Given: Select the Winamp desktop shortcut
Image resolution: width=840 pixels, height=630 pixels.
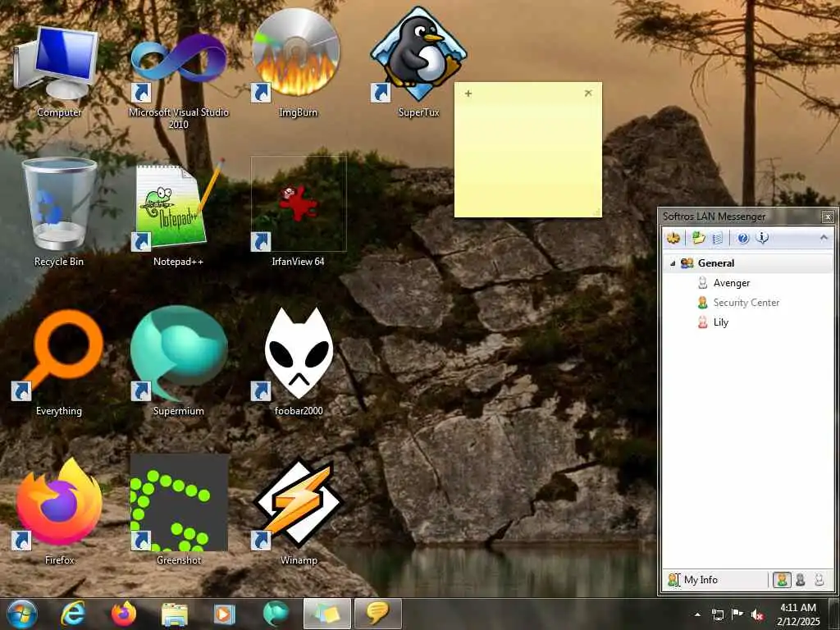Looking at the screenshot, I should [x=299, y=510].
